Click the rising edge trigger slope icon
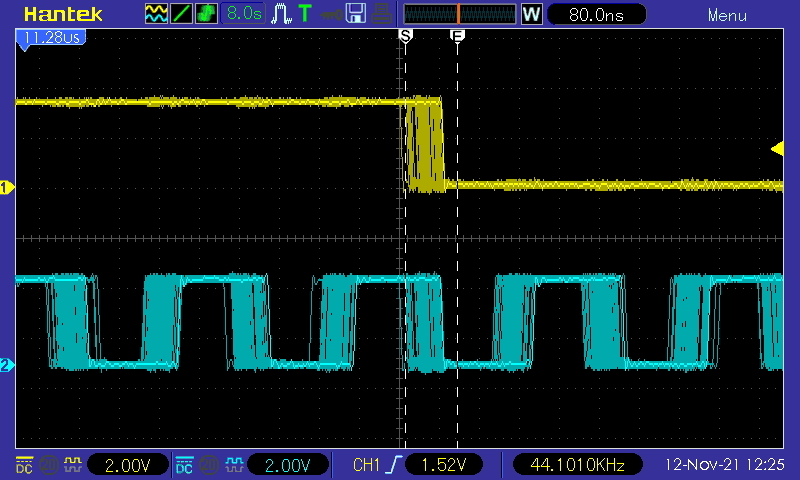This screenshot has width=800, height=480. coord(396,465)
